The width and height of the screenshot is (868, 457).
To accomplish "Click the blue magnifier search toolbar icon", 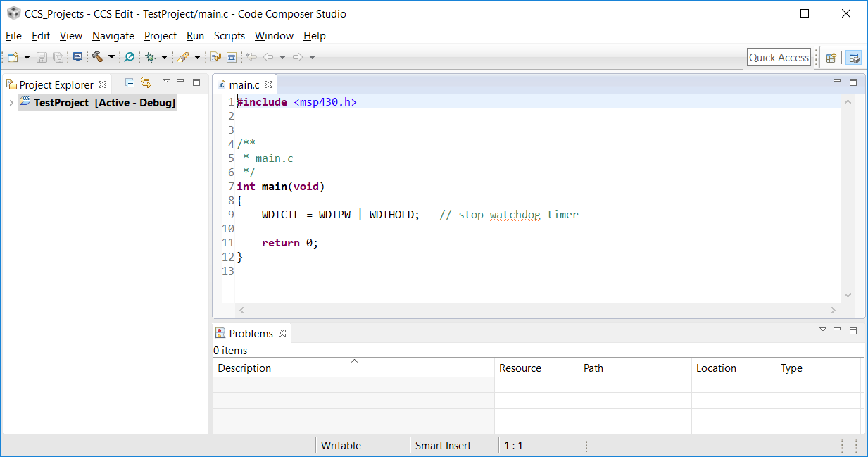I will 130,57.
